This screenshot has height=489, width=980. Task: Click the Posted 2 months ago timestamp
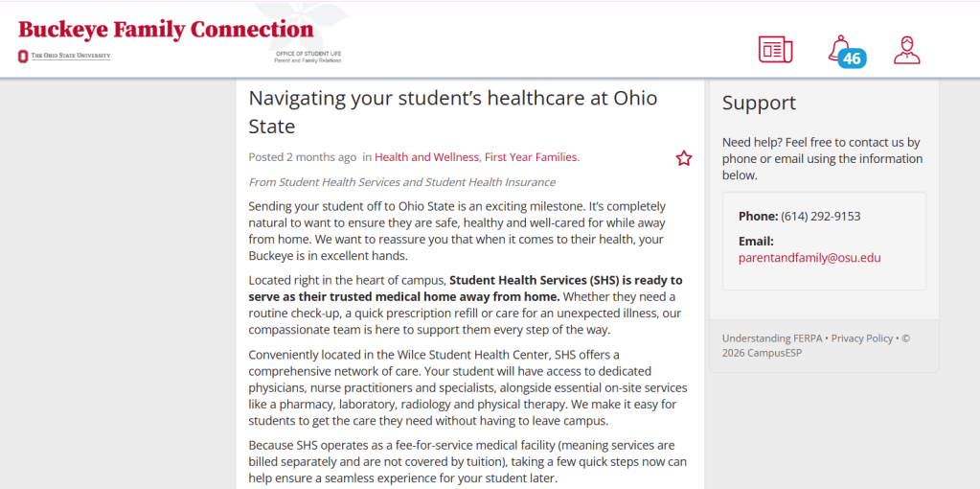point(303,157)
